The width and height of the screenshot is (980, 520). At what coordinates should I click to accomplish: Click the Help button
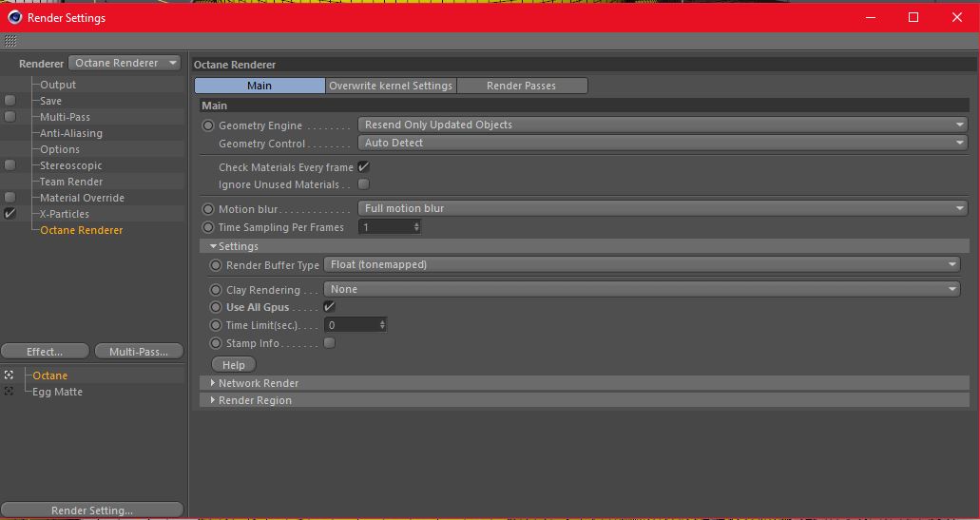[234, 364]
